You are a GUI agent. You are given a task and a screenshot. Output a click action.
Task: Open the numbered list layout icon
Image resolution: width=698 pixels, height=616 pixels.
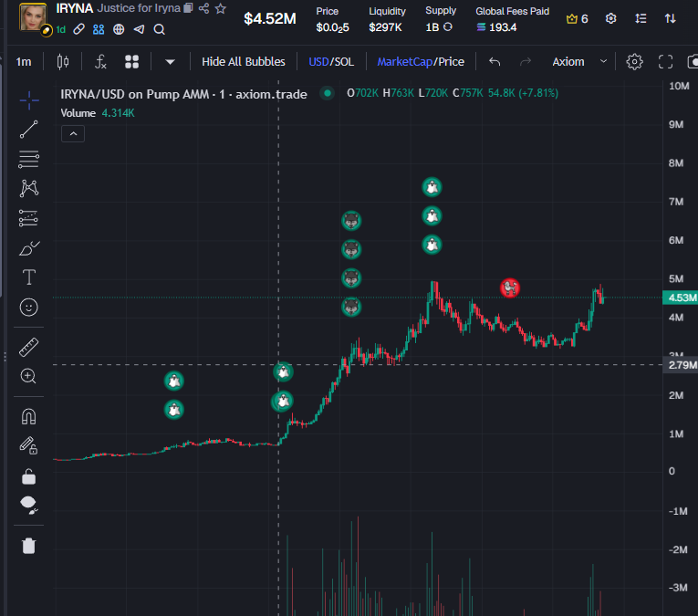click(641, 18)
